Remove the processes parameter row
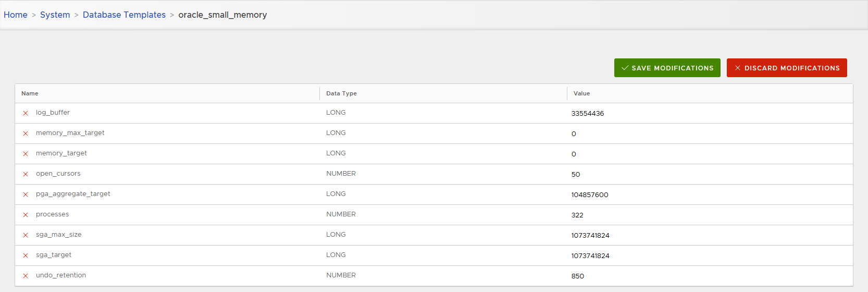The image size is (868, 292). pos(26,215)
